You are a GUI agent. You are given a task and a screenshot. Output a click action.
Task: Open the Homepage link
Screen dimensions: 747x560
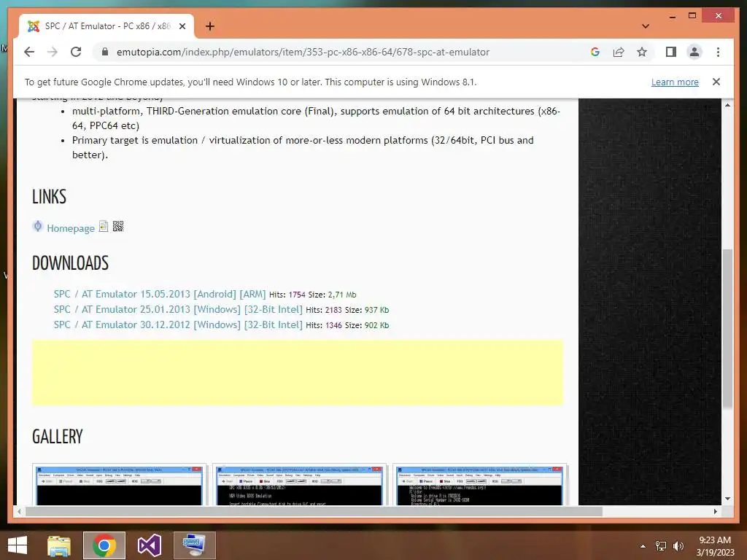pyautogui.click(x=71, y=228)
